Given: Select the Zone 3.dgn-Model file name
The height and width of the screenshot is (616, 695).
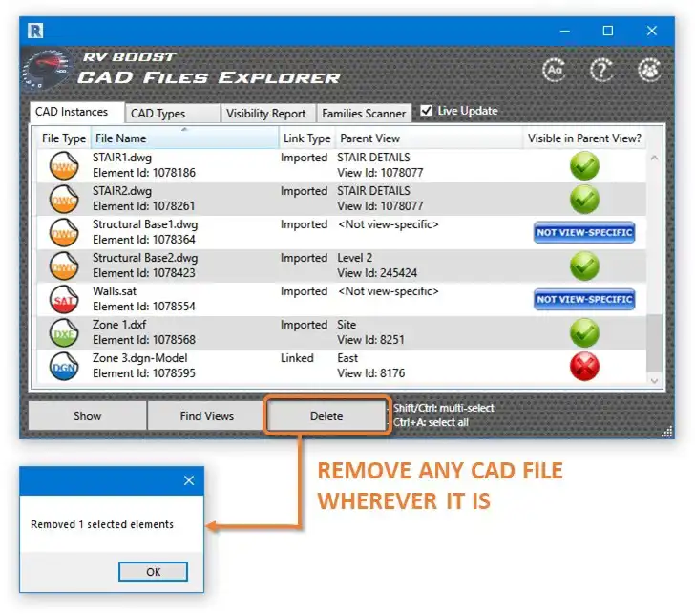Looking at the screenshot, I should [139, 358].
